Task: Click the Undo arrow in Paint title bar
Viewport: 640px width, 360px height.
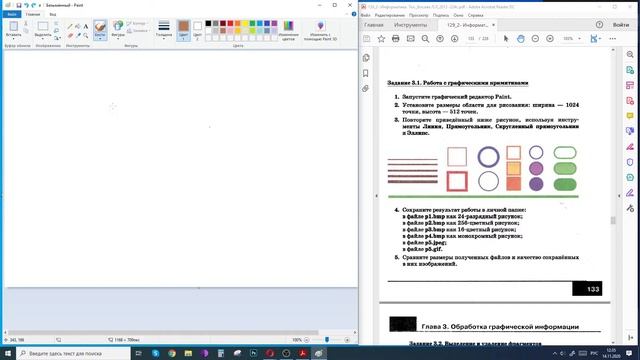Action: click(26, 5)
